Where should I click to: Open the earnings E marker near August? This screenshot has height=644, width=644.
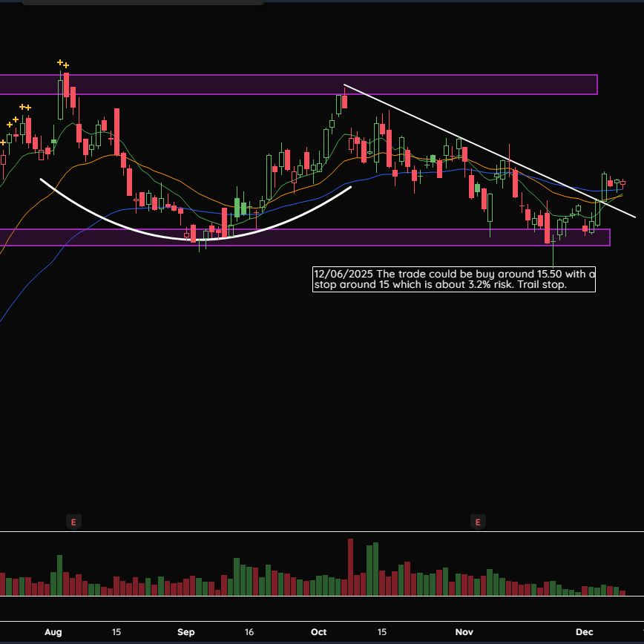73,522
